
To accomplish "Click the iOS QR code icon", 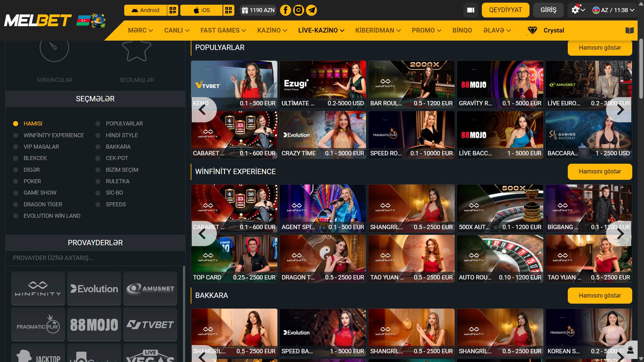I will tap(228, 10).
